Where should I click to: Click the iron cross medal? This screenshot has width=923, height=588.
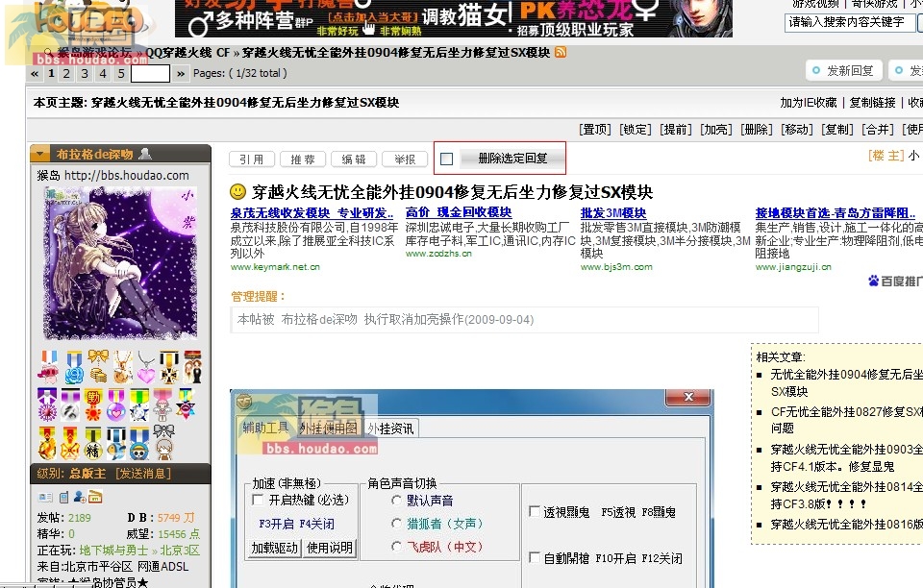169,367
